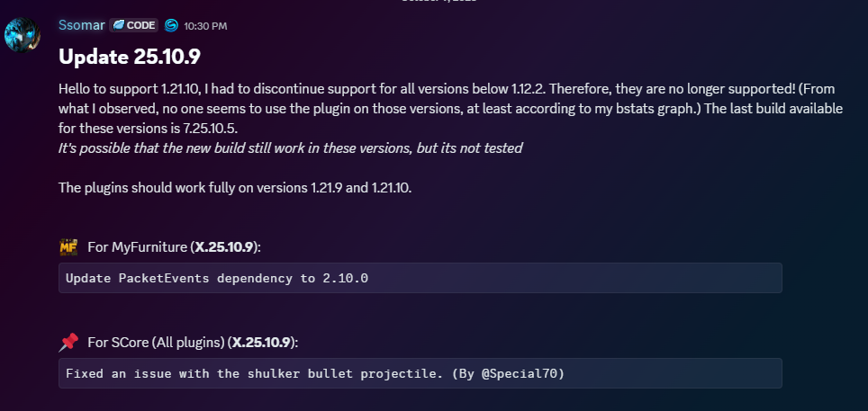The width and height of the screenshot is (868, 411).
Task: Click the 'plugins should work fully' line
Action: (x=235, y=187)
